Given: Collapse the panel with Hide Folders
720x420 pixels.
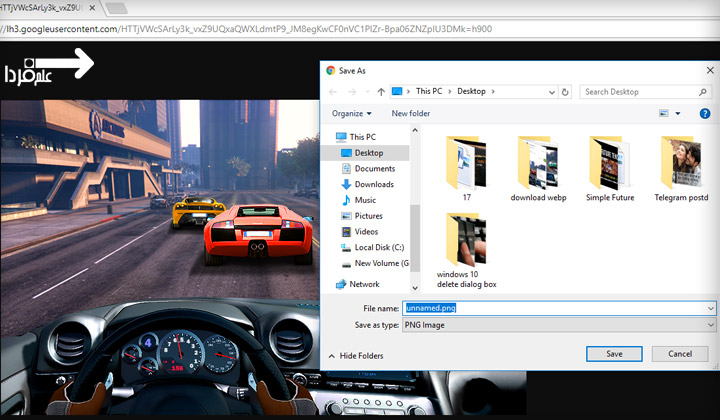Looking at the screenshot, I should click(360, 355).
